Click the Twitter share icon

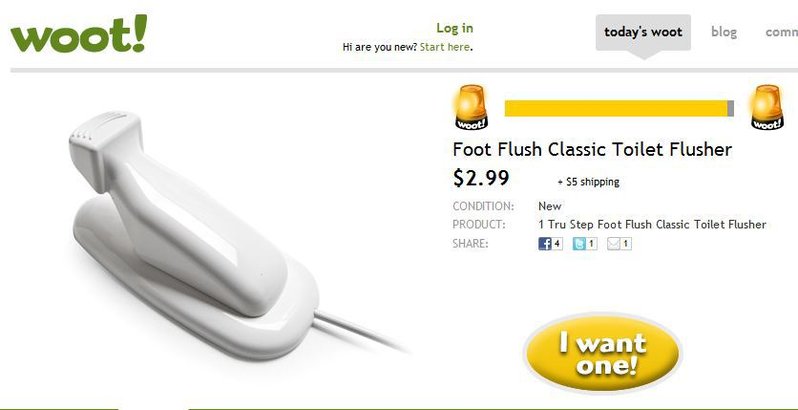coord(579,244)
